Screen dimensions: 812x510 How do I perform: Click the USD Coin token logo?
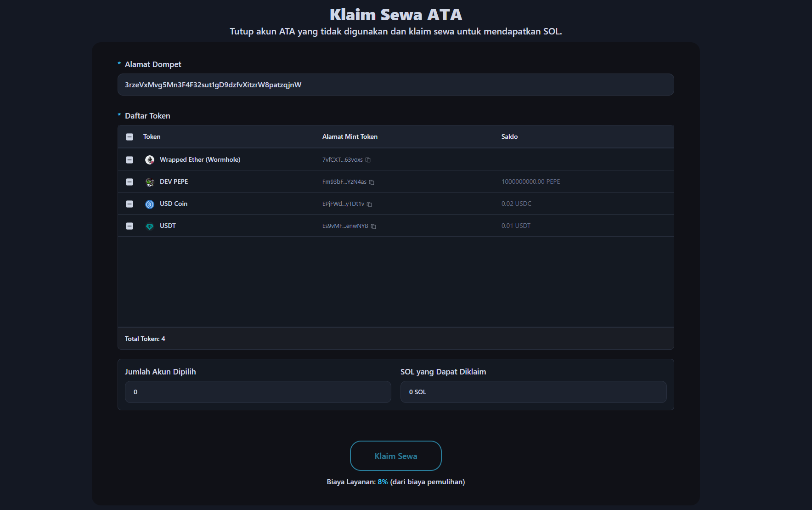point(150,204)
